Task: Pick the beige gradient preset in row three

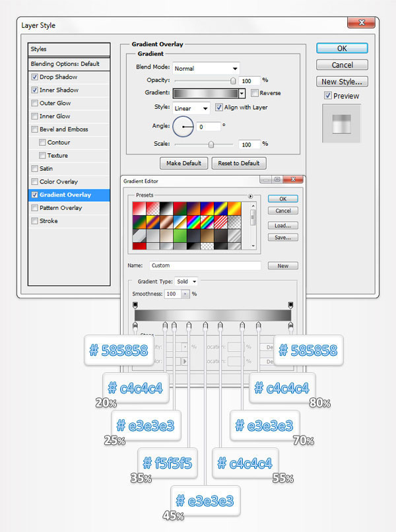Action: click(x=166, y=236)
